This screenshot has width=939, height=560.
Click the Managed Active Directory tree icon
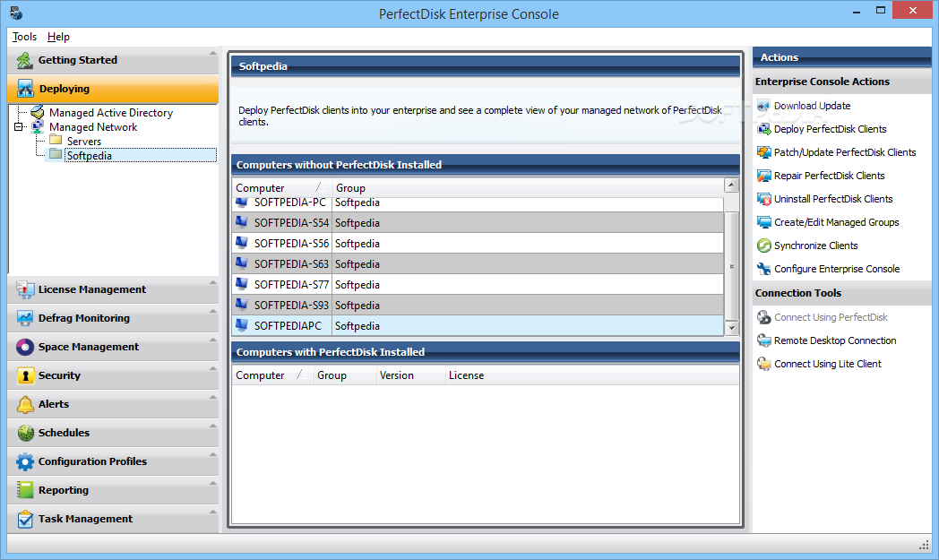pyautogui.click(x=37, y=112)
